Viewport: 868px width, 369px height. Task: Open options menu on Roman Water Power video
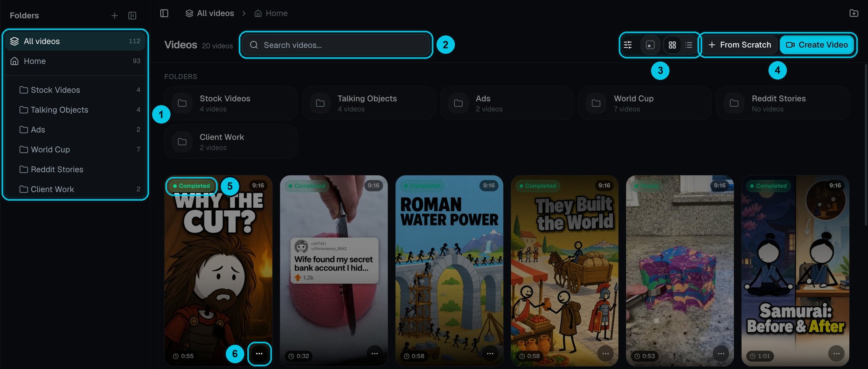pyautogui.click(x=490, y=354)
